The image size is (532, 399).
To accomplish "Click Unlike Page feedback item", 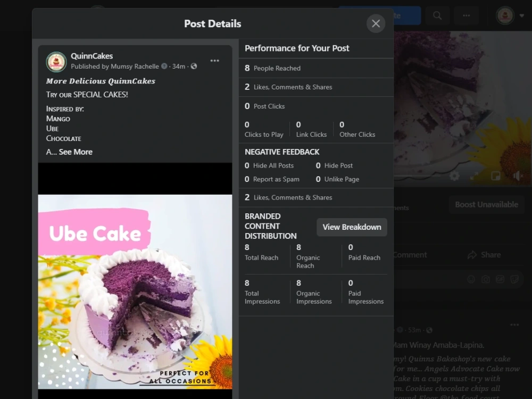I will [x=337, y=179].
